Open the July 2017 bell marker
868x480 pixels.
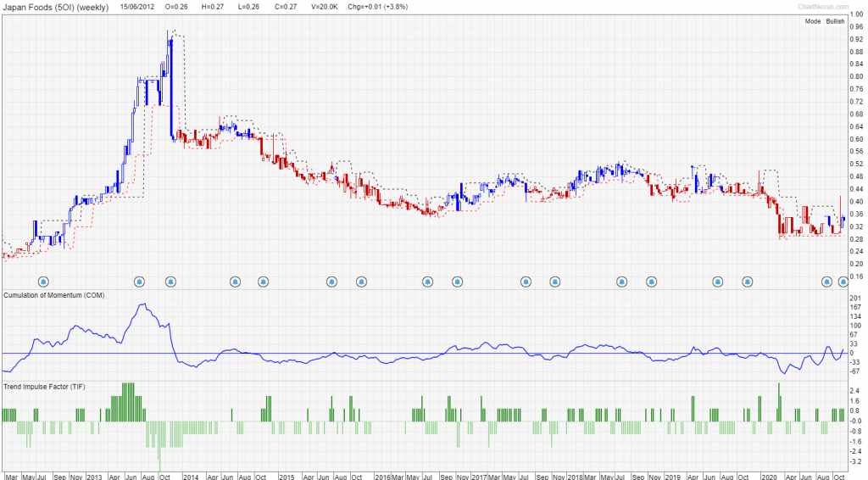(526, 282)
